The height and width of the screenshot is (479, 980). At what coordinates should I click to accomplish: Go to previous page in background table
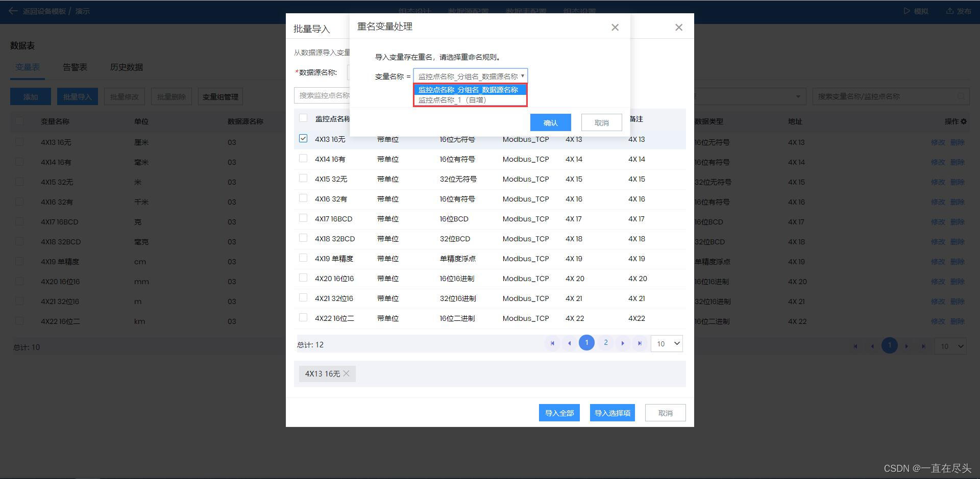(x=872, y=346)
